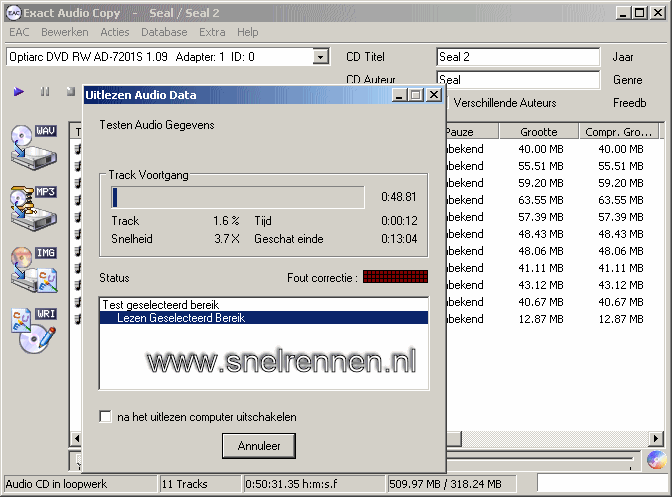Click the horizontal scrollbar right arrow

tap(656, 438)
